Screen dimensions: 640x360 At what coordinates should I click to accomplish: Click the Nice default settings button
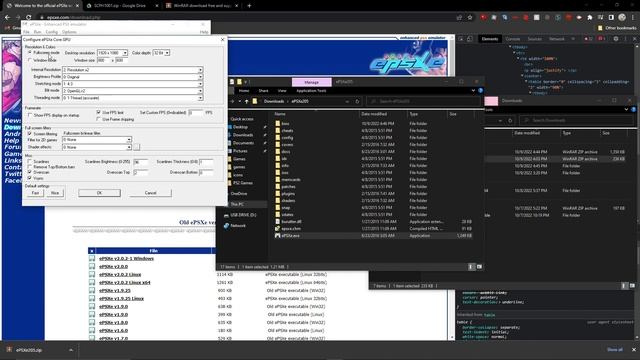coord(55,193)
